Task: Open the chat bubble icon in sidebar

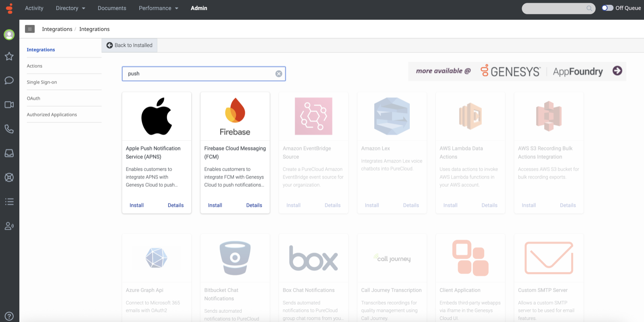Action: click(9, 80)
